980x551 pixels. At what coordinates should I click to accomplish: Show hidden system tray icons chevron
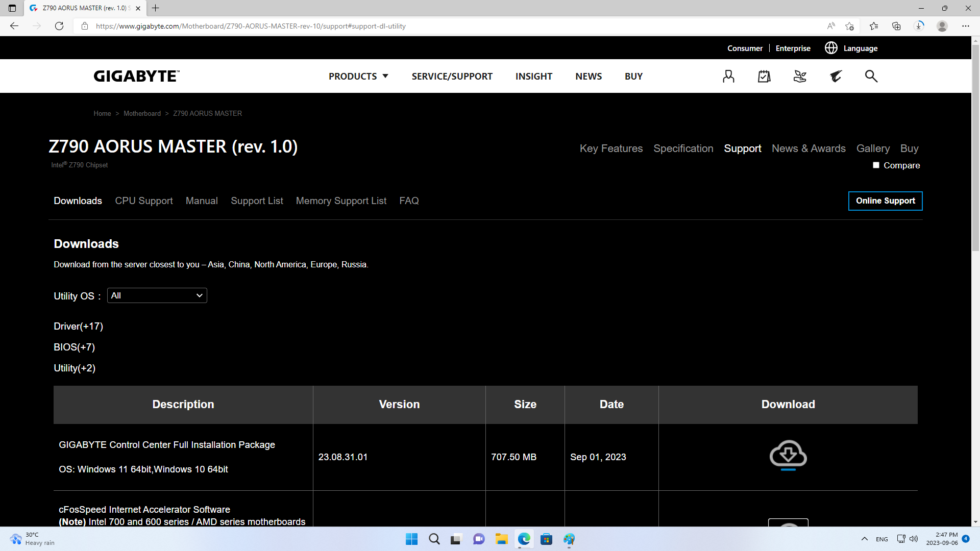tap(865, 539)
